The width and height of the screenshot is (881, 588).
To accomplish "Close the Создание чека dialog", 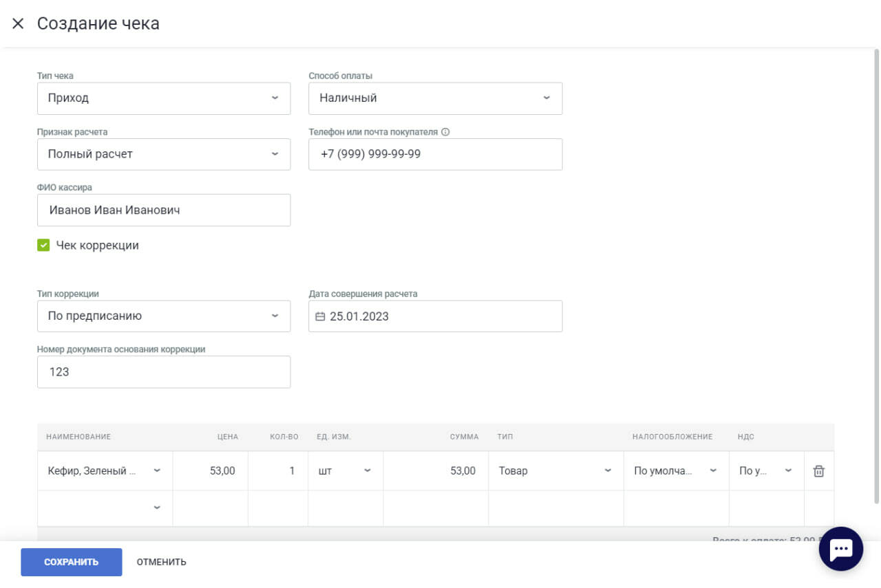I will (18, 23).
